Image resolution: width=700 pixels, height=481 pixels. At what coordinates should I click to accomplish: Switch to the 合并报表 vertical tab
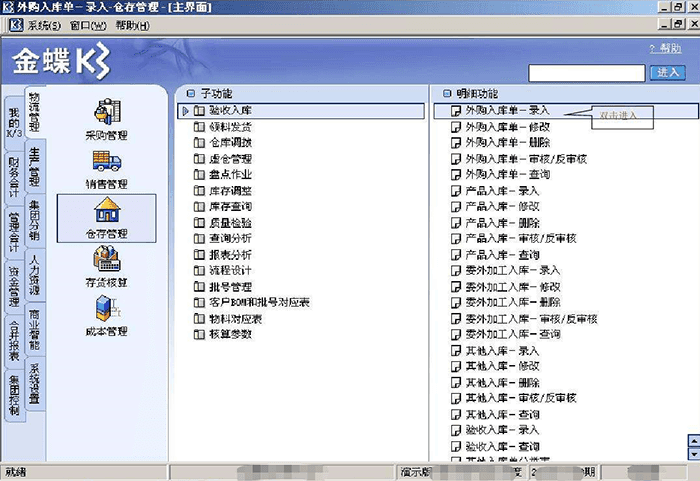[x=14, y=340]
